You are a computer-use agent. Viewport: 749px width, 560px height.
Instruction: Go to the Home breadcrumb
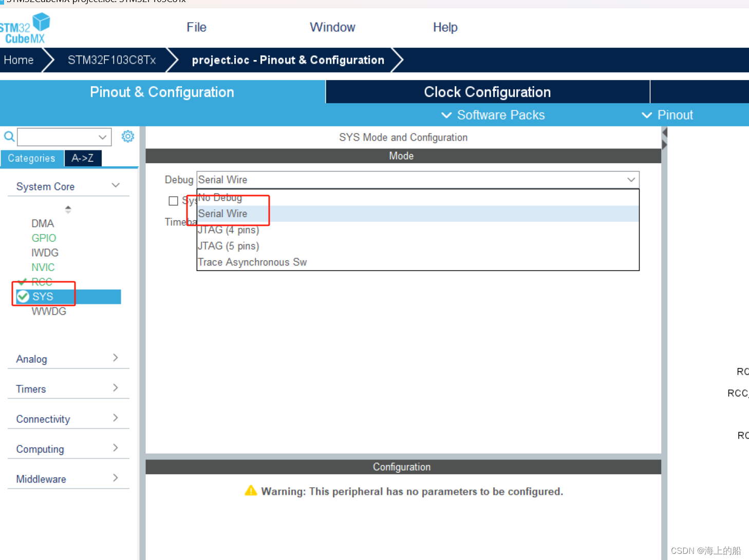click(x=19, y=60)
